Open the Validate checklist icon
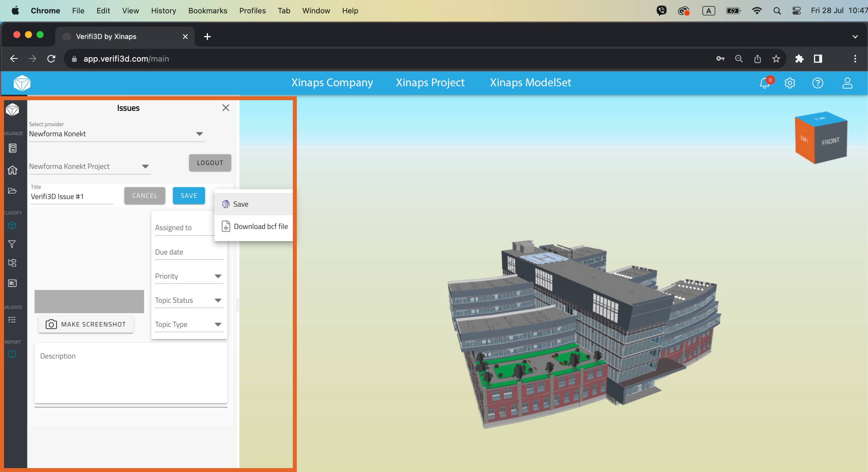The width and height of the screenshot is (868, 472). (x=12, y=320)
